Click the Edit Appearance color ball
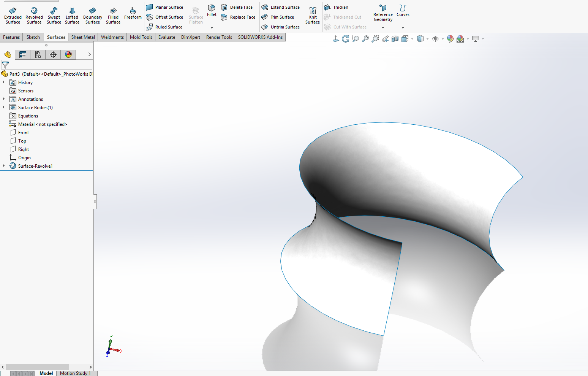588x376 pixels. pos(450,39)
